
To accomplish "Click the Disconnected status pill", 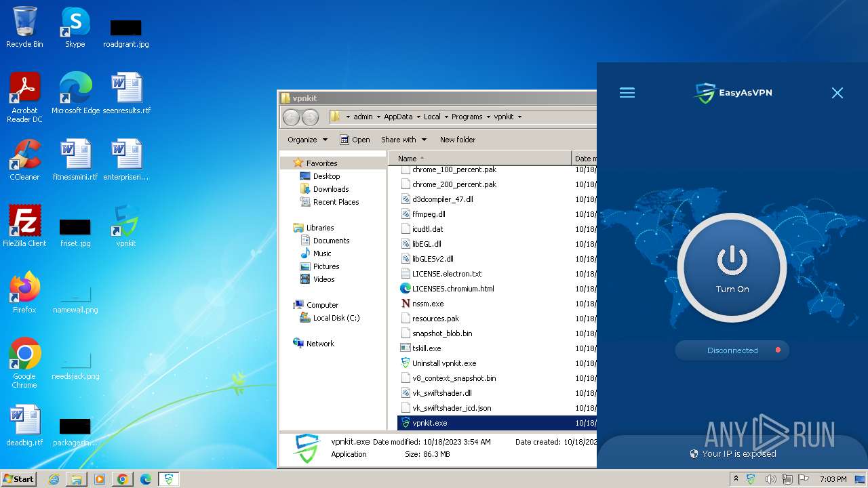I will (732, 350).
